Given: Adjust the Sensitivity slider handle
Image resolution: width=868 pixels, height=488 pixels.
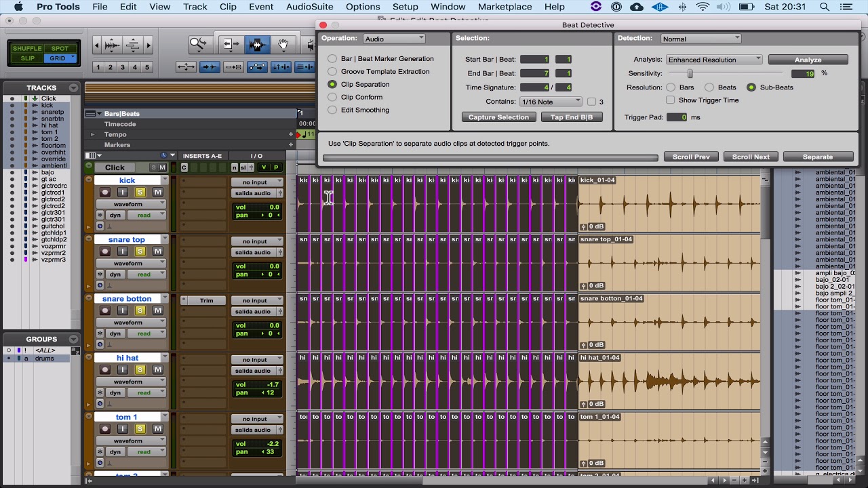Looking at the screenshot, I should click(690, 73).
